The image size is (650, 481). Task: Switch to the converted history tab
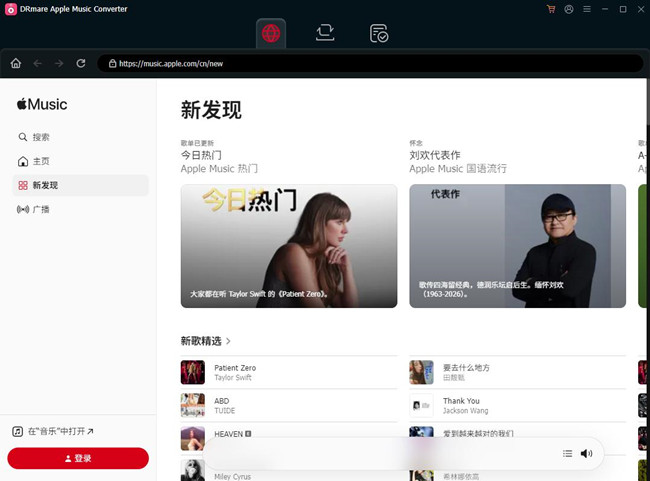click(x=378, y=33)
